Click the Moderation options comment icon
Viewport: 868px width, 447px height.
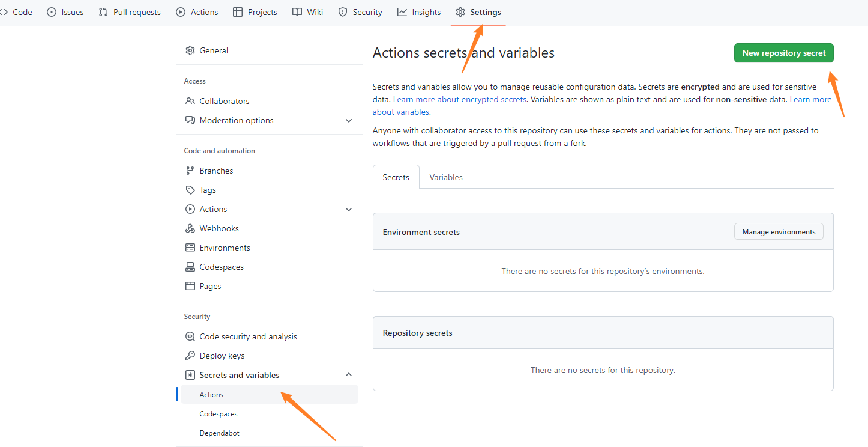(x=190, y=120)
